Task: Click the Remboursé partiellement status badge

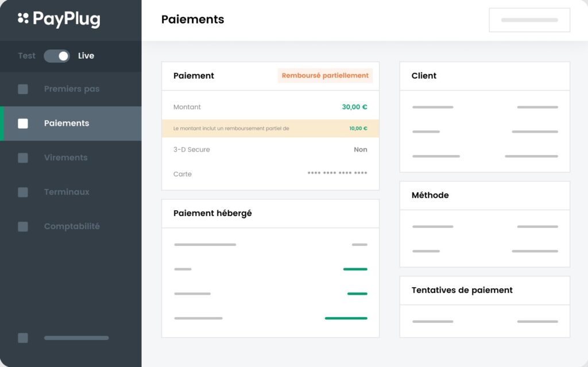Action: point(325,76)
